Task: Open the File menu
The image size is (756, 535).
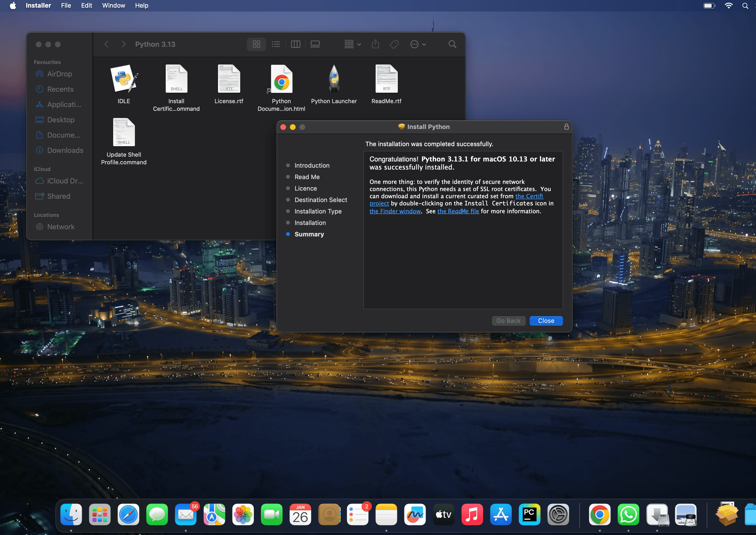Action: 66,5
